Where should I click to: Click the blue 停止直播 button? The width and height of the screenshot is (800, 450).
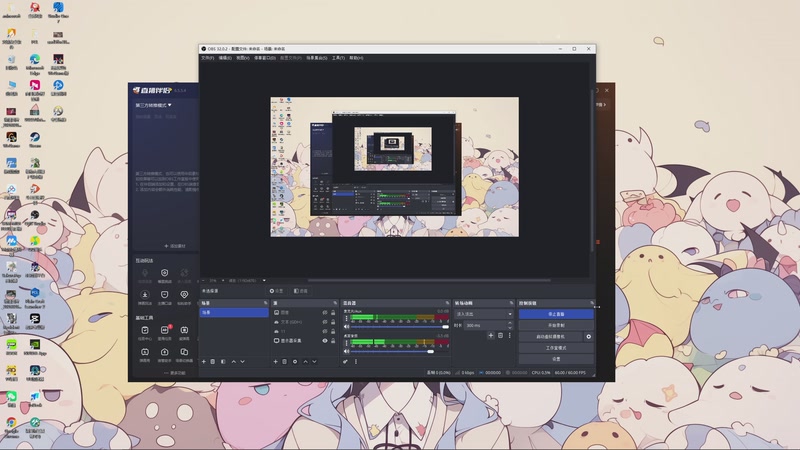click(556, 314)
